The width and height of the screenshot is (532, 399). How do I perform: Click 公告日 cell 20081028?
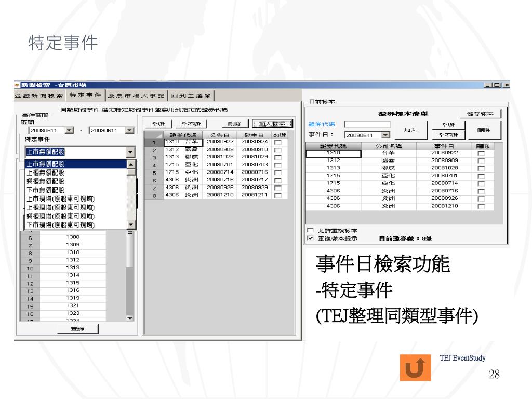[220, 157]
